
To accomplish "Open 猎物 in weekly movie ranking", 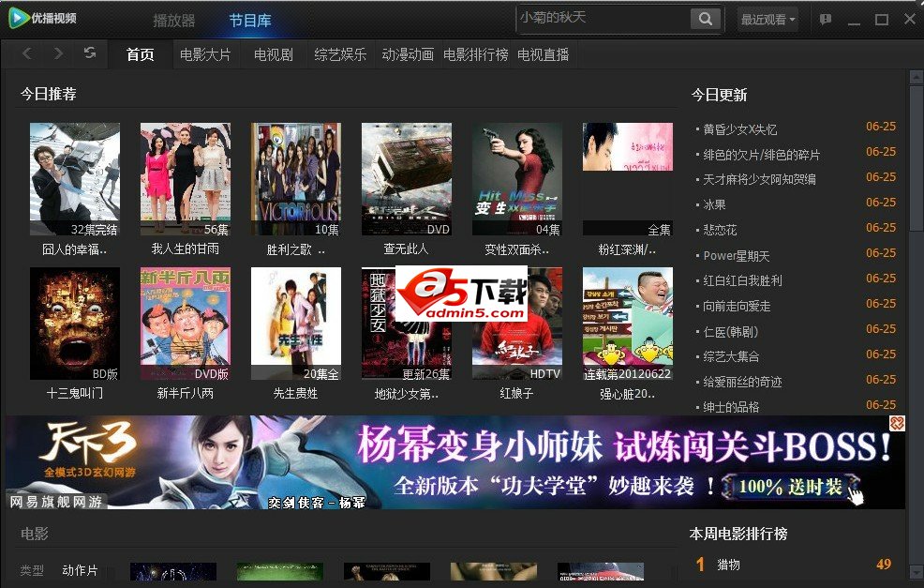I will 728,565.
